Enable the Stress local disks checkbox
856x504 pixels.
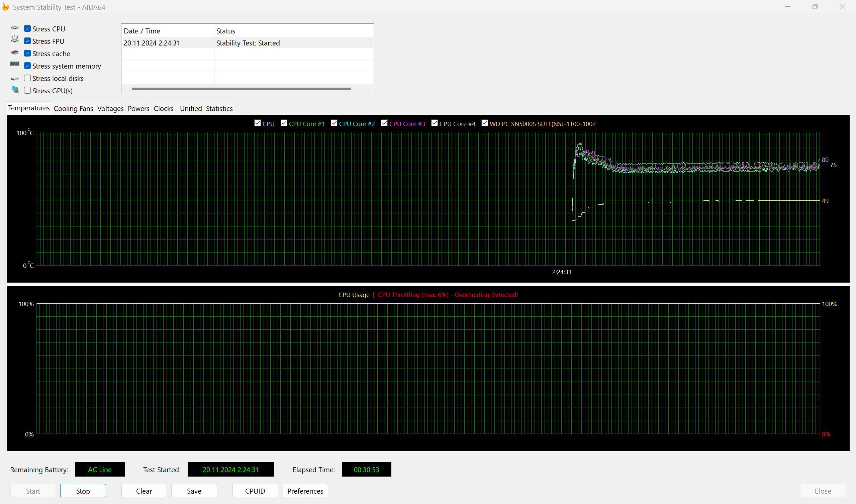coord(26,78)
